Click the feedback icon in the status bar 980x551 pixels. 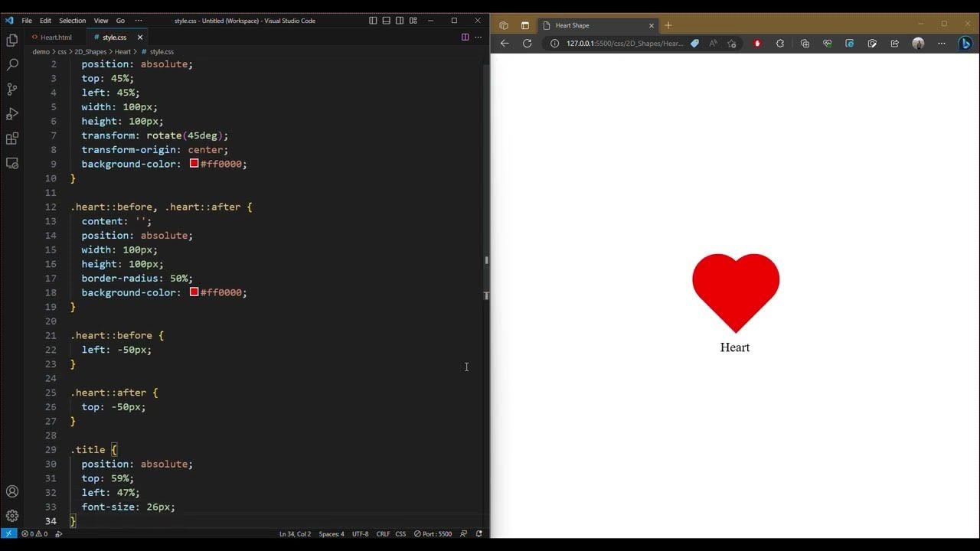pos(463,533)
